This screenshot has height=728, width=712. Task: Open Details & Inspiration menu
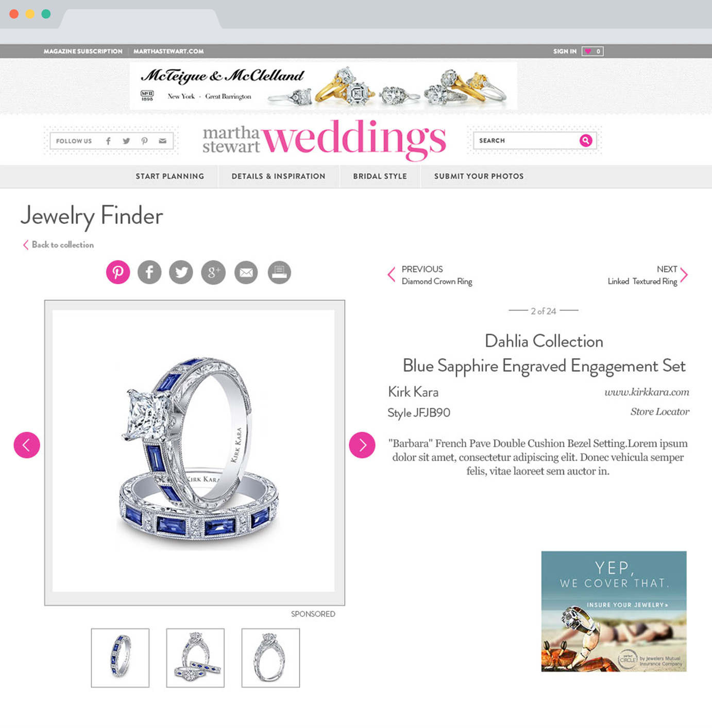coord(278,176)
